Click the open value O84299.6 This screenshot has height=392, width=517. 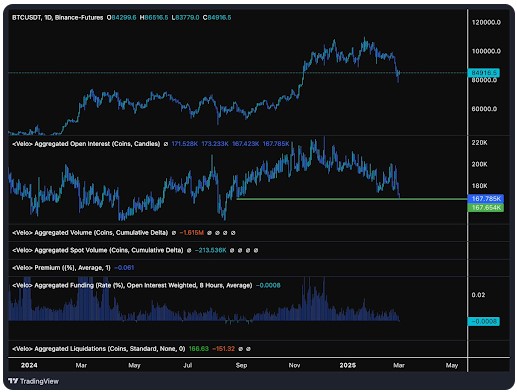tap(122, 17)
